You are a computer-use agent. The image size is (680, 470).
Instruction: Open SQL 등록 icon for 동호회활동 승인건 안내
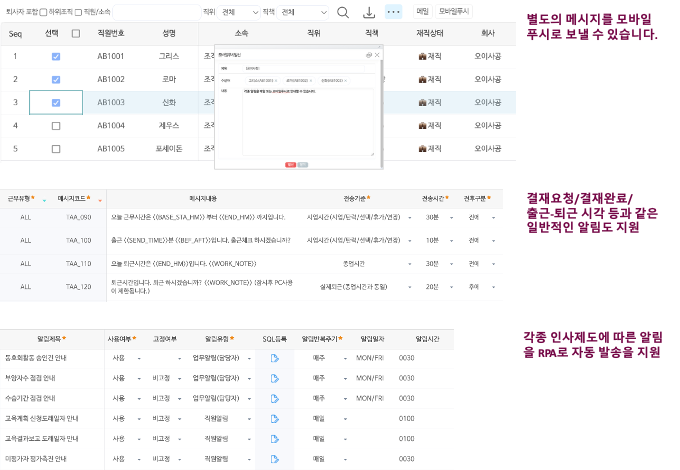pyautogui.click(x=275, y=358)
